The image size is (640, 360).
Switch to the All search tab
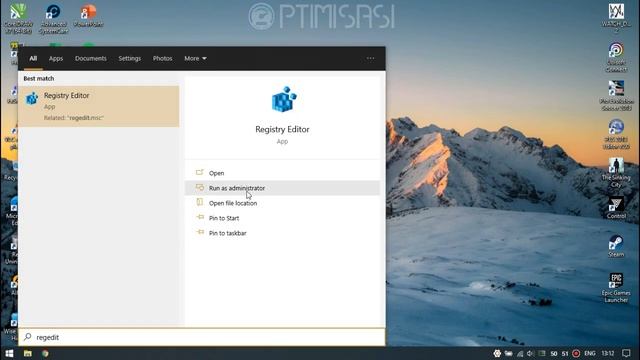point(33,58)
